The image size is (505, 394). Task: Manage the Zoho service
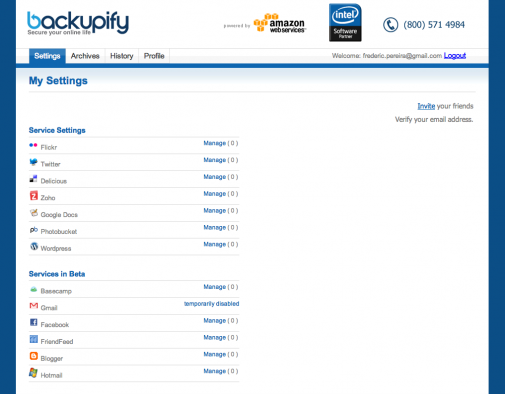(x=215, y=194)
